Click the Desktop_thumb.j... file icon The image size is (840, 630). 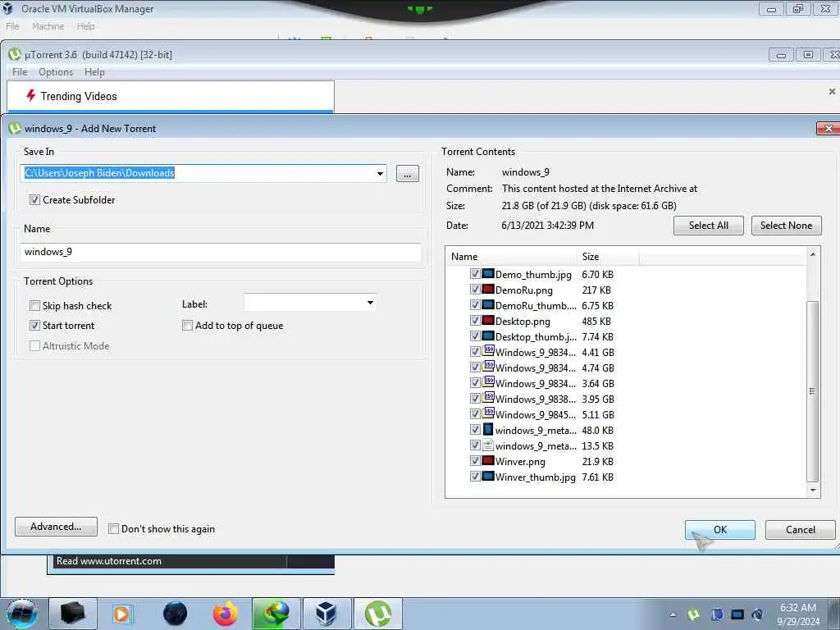(487, 336)
